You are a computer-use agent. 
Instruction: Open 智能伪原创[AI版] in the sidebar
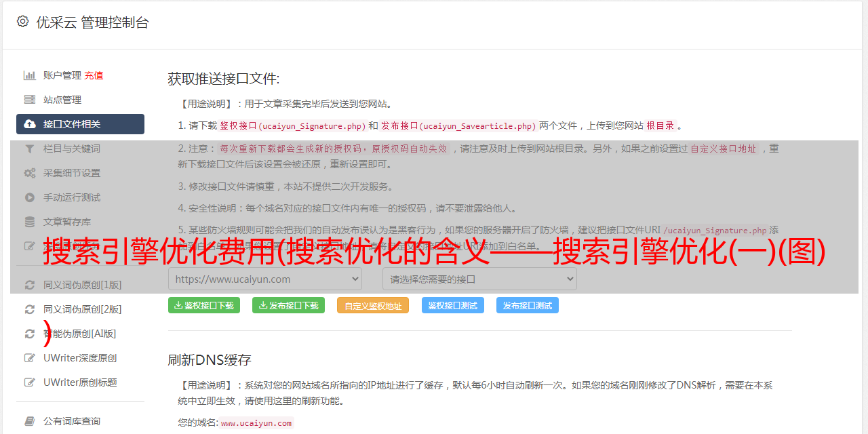(80, 334)
